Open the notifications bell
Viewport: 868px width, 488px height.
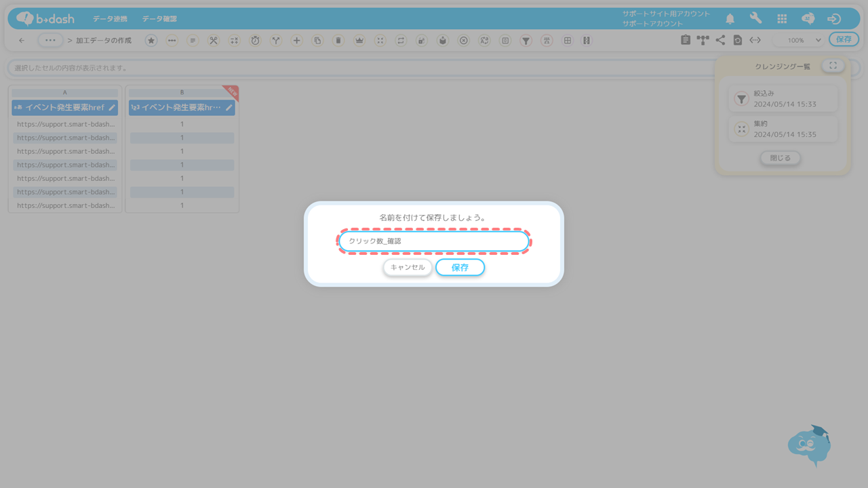pos(730,19)
